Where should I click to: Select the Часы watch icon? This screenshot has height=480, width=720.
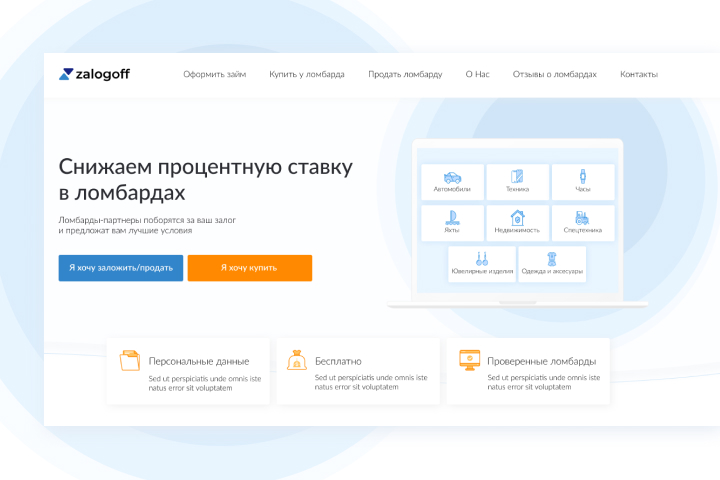pyautogui.click(x=583, y=176)
